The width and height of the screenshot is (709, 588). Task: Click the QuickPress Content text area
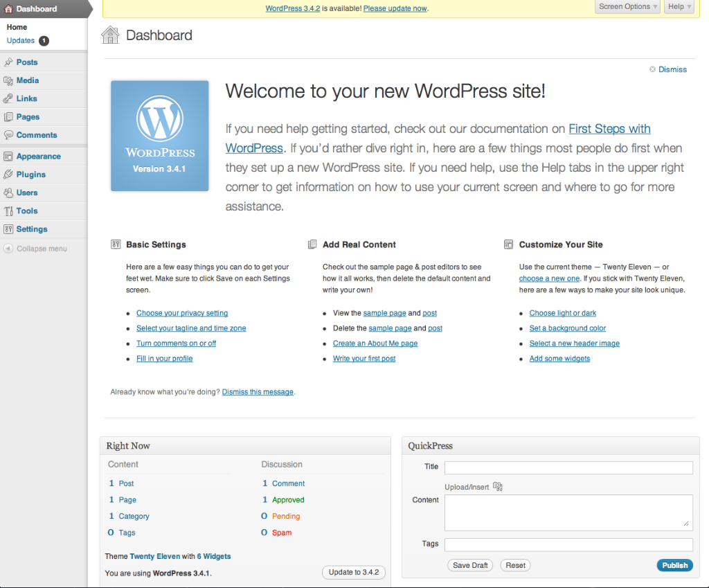(x=569, y=513)
